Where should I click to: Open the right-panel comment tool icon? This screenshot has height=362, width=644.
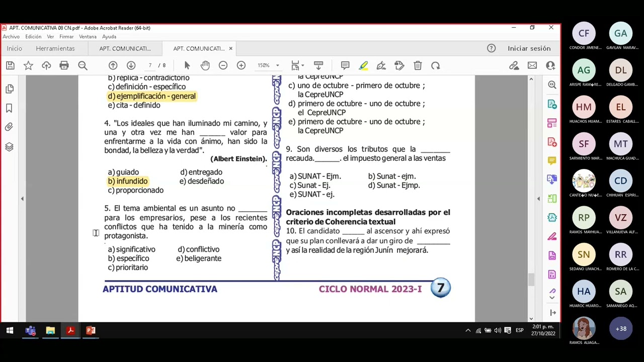[552, 161]
